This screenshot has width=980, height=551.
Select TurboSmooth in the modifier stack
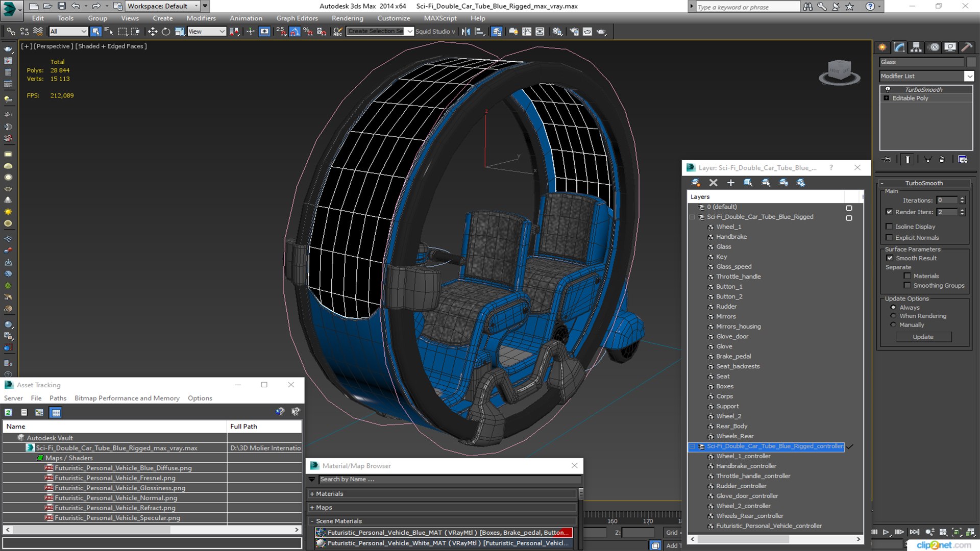click(x=923, y=90)
